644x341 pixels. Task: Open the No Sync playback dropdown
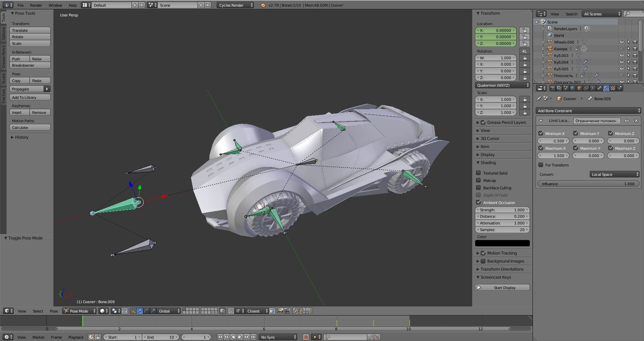pos(278,337)
